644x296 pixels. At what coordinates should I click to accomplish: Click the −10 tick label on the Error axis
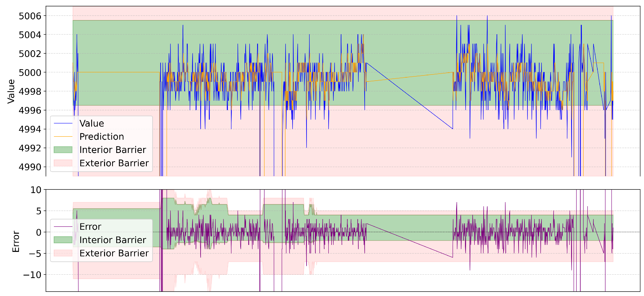(32, 275)
